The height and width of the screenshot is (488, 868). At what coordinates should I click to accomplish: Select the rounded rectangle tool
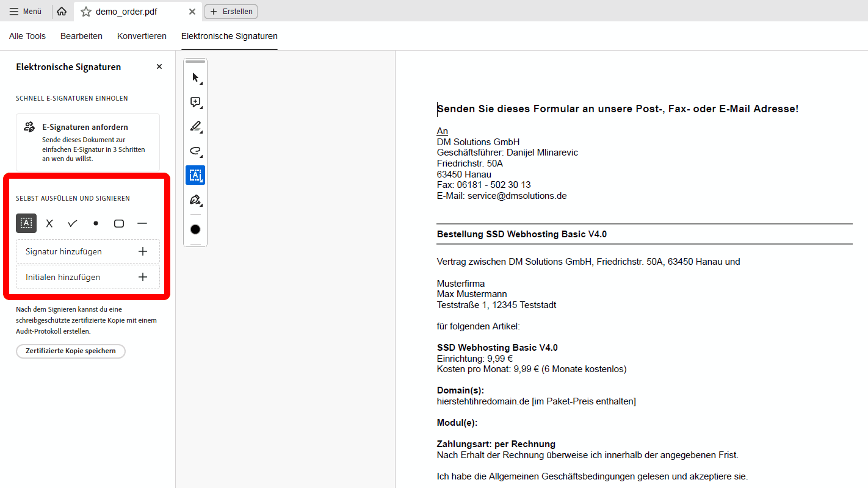pos(119,223)
